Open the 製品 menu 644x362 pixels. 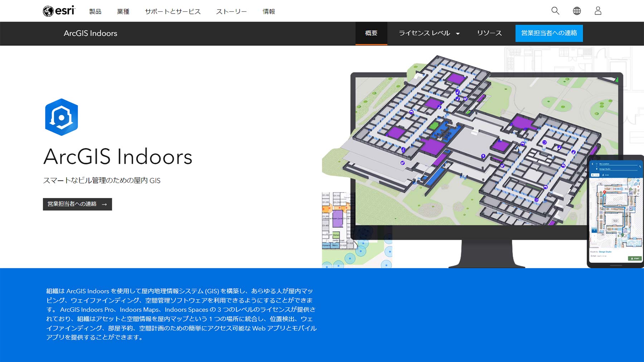coord(95,11)
